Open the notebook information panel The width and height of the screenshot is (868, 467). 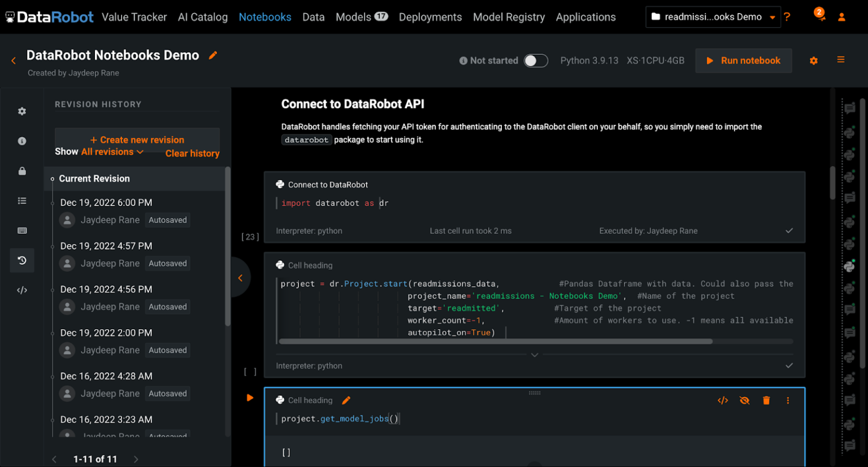pyautogui.click(x=21, y=141)
